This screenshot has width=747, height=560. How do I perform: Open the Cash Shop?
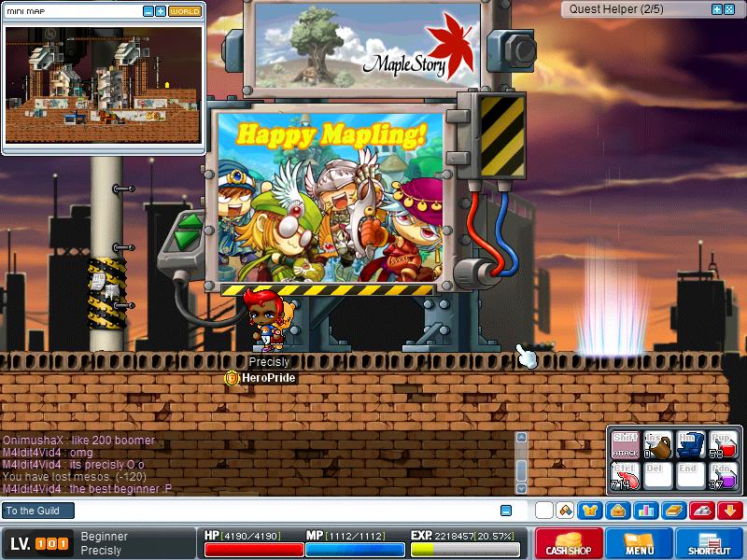pyautogui.click(x=569, y=543)
